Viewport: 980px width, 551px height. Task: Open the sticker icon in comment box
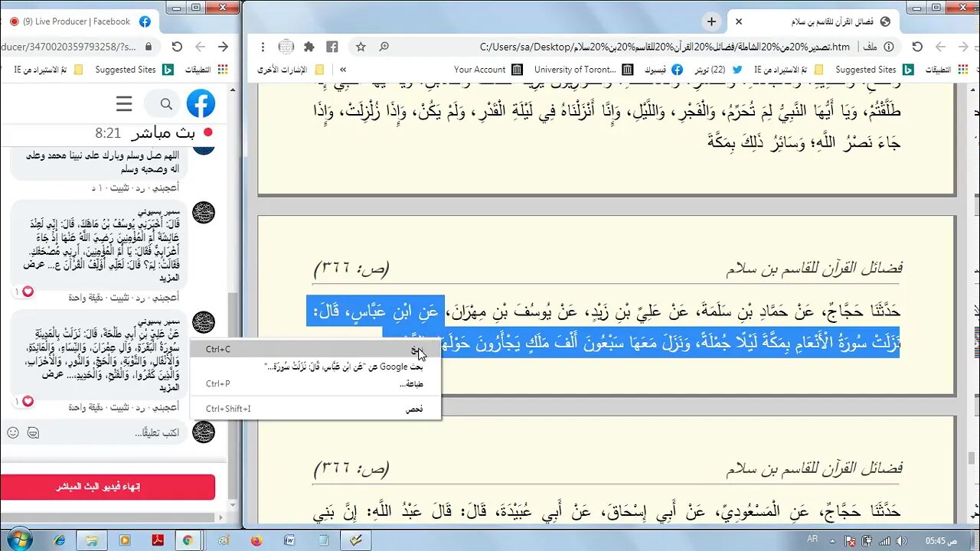(x=33, y=432)
